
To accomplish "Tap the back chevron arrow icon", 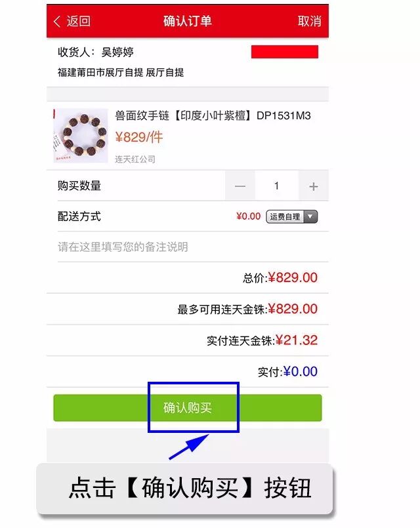I will coord(57,22).
